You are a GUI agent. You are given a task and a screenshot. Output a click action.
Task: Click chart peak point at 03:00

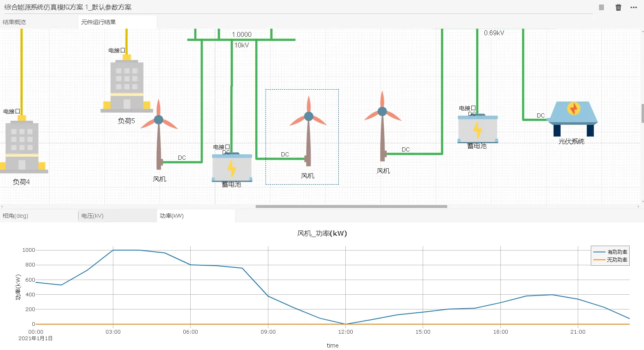(x=113, y=250)
